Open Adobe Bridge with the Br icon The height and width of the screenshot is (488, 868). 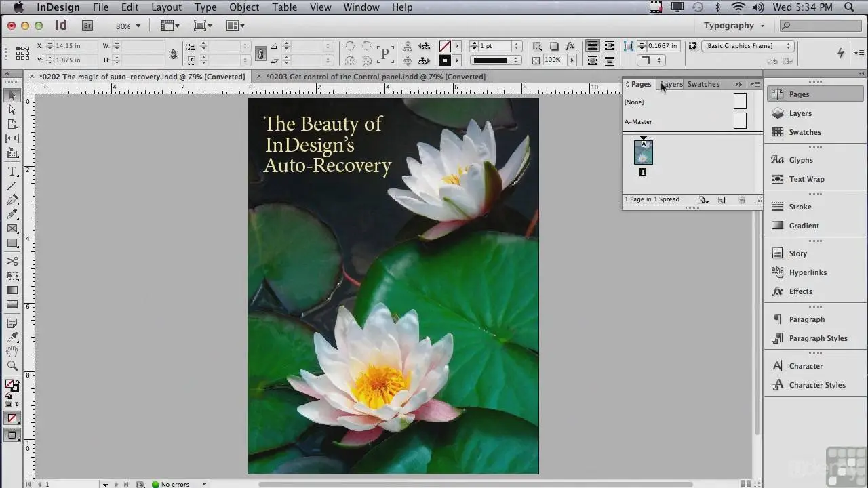tap(87, 26)
